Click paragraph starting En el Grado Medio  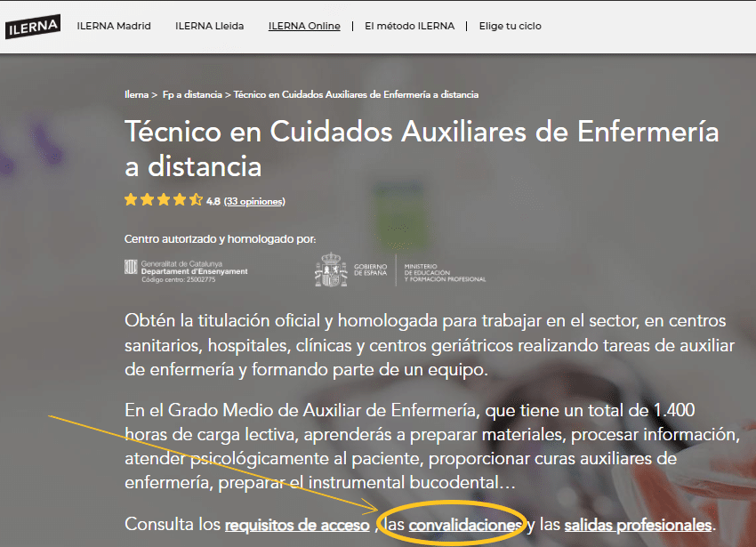click(432, 446)
